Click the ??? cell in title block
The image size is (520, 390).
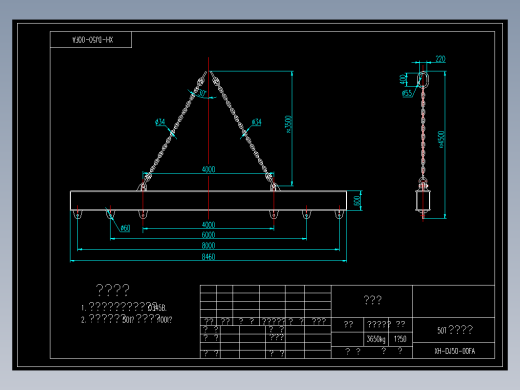[372, 300]
